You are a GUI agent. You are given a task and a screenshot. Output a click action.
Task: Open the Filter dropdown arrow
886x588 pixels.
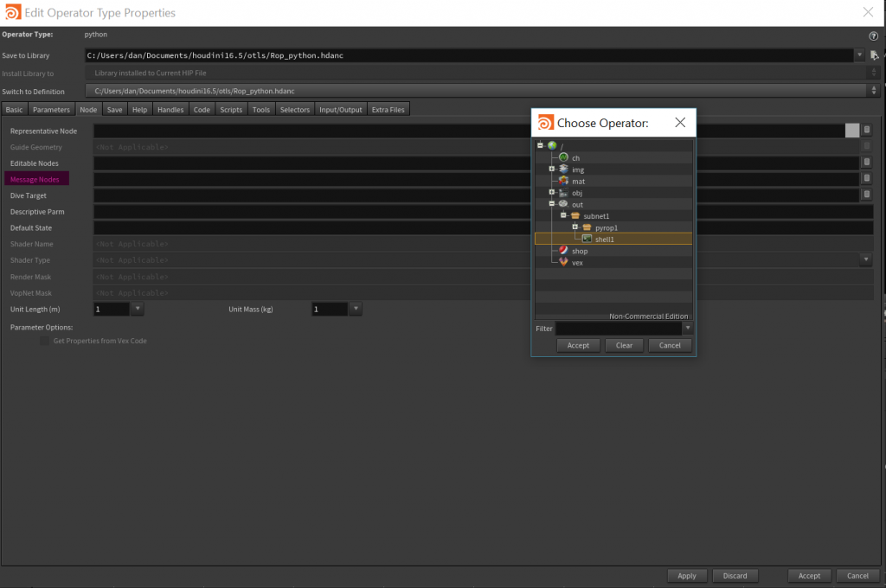tap(688, 329)
